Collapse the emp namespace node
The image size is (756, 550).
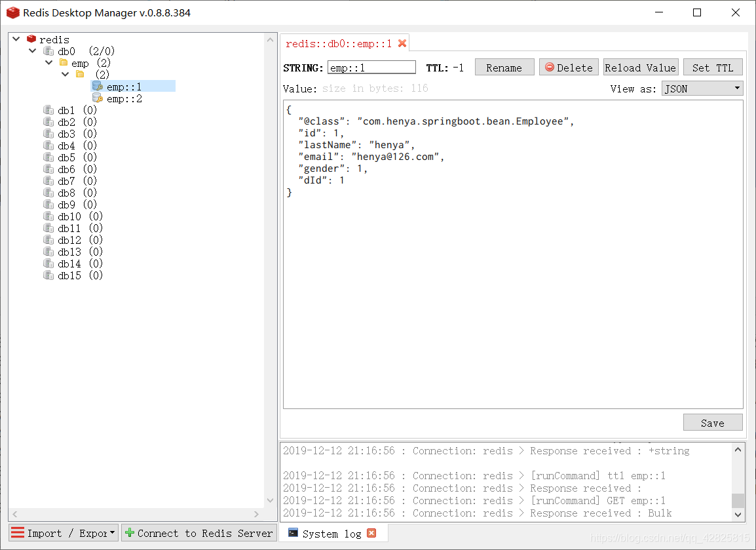click(48, 63)
